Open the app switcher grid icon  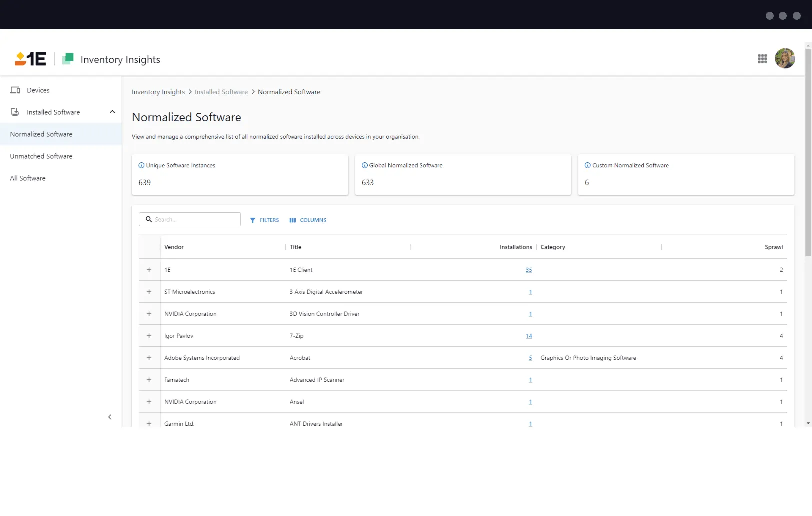[x=762, y=59]
